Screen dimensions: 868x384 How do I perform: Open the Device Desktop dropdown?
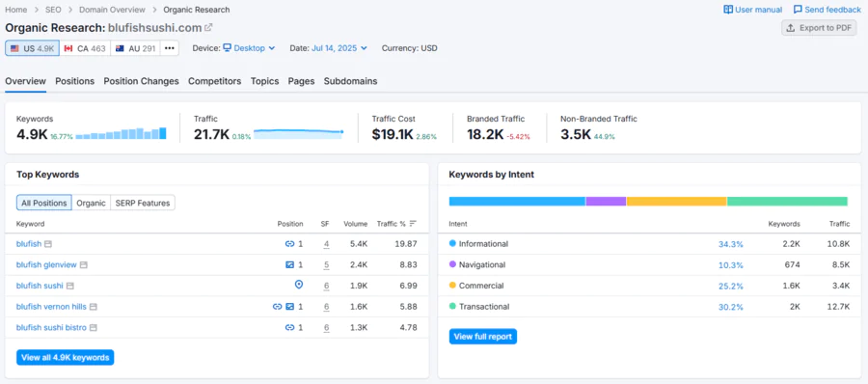pos(249,48)
